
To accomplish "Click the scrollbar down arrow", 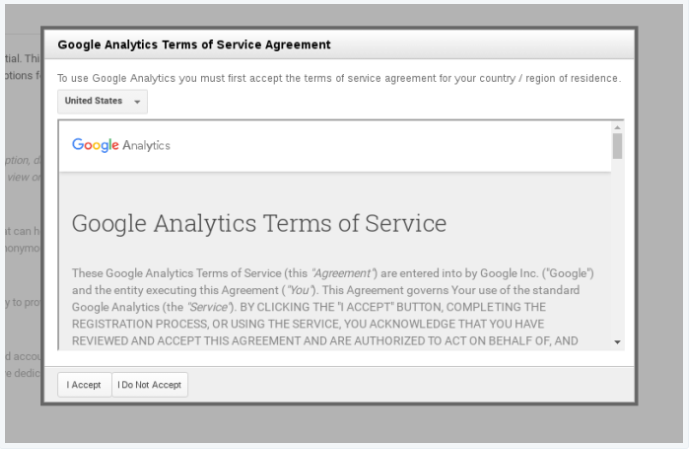I will coord(617,342).
